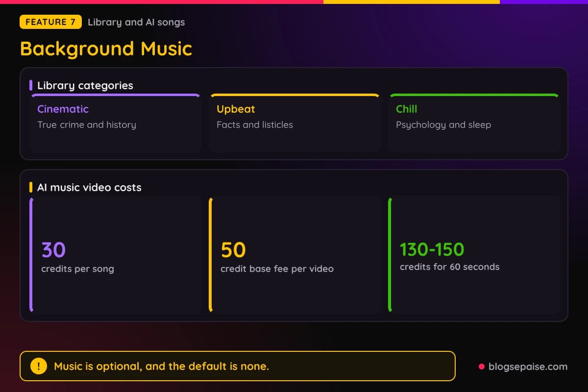Click the red dot beside blogsepaise.com
The image size is (588, 392).
(x=482, y=367)
